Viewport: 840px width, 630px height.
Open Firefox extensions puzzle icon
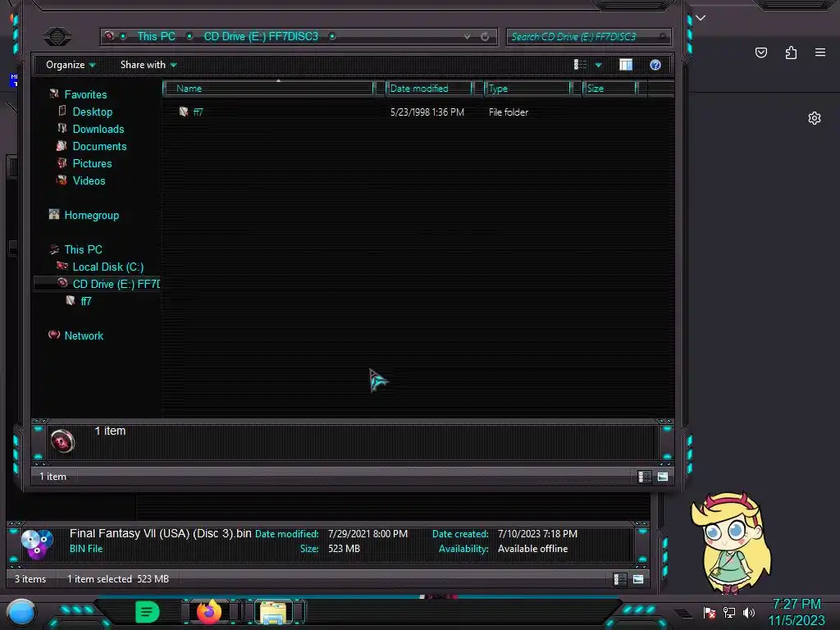pos(791,52)
